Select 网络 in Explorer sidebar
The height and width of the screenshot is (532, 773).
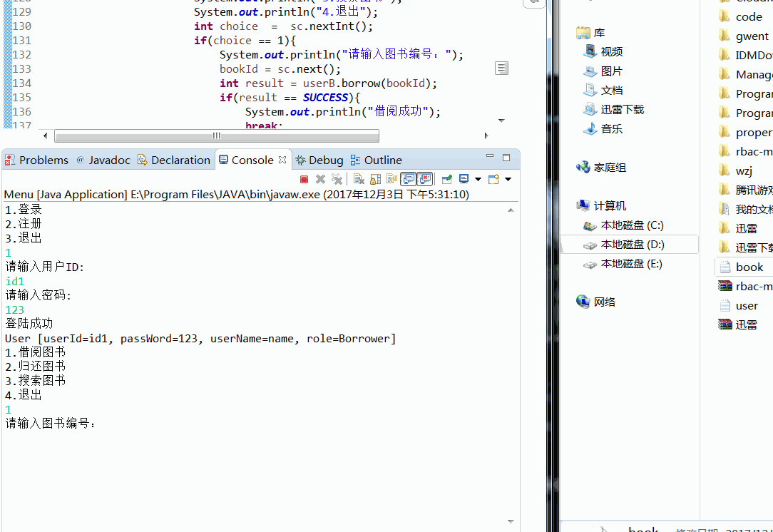click(x=596, y=302)
